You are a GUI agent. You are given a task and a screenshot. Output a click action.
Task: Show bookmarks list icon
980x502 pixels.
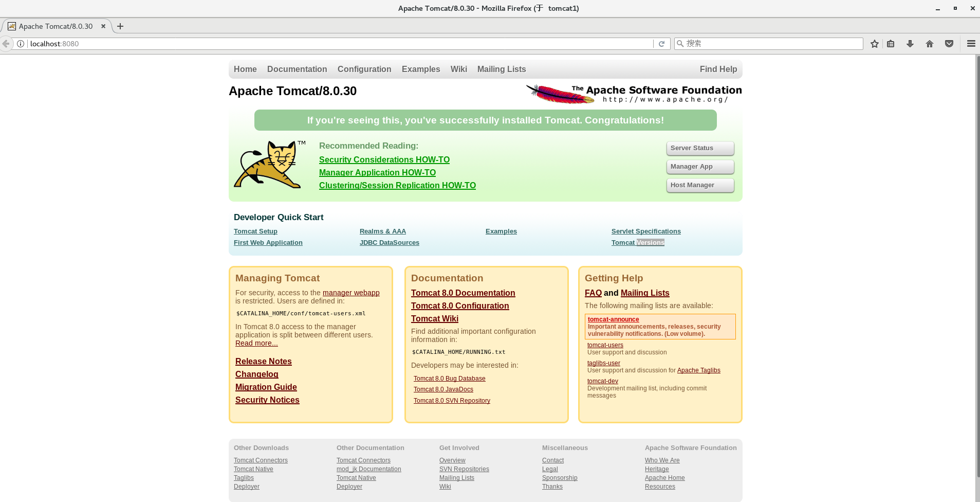891,44
